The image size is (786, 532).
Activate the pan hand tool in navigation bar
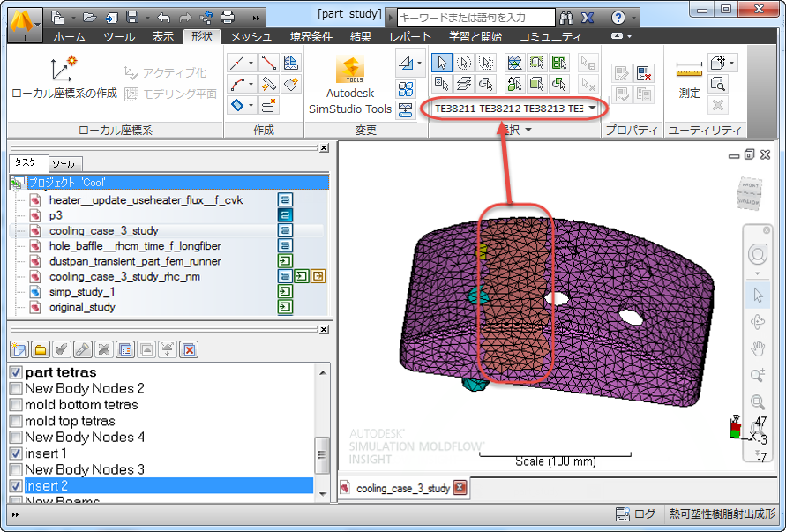[758, 348]
